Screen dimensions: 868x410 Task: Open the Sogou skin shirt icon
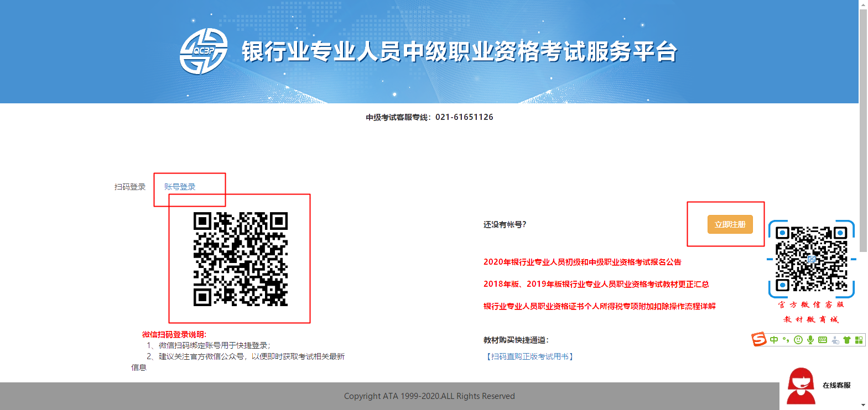(x=846, y=340)
